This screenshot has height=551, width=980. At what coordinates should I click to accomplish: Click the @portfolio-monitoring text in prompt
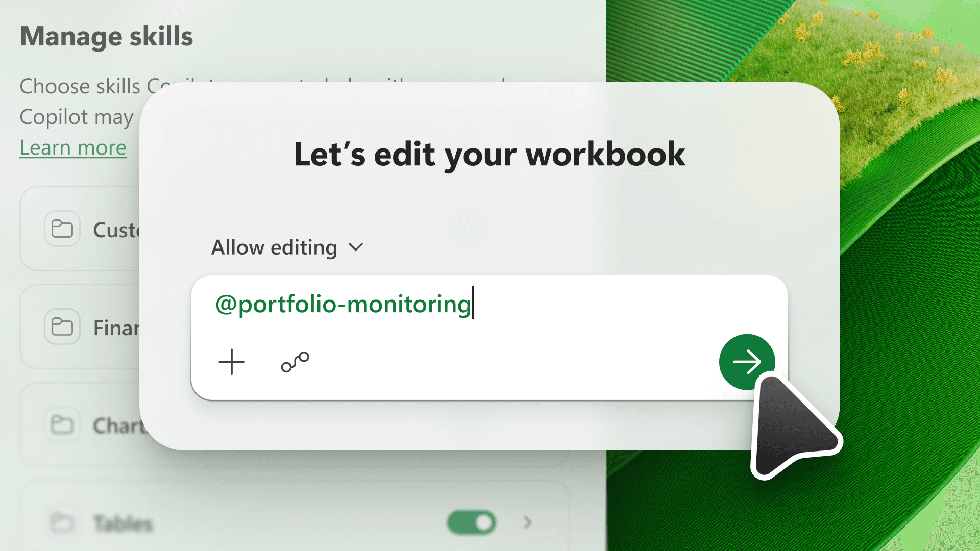pyautogui.click(x=343, y=304)
